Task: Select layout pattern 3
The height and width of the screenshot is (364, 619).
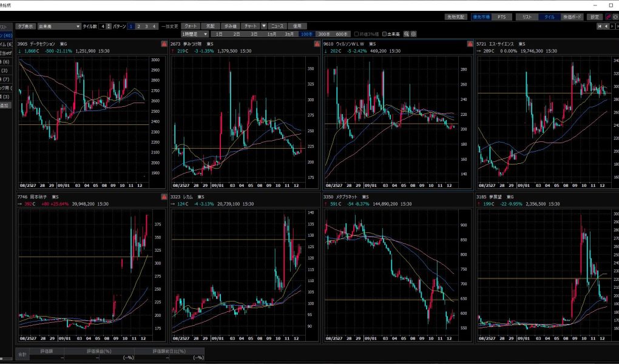Action: [146, 27]
